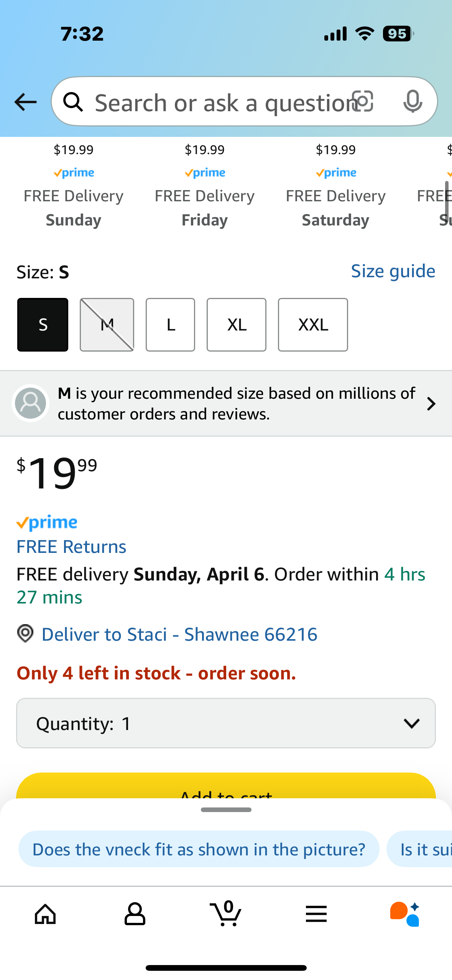Expand recommended size M details chevron
This screenshot has width=452, height=980.
[431, 404]
